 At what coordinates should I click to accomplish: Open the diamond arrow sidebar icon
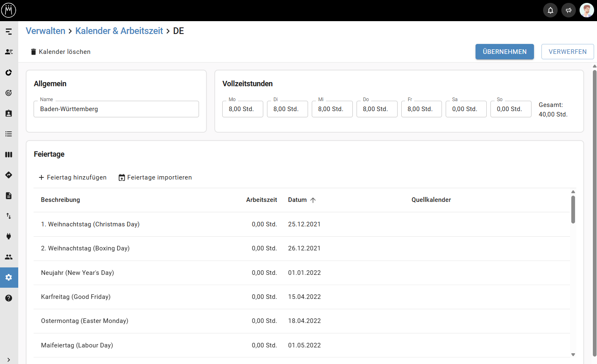click(x=9, y=175)
